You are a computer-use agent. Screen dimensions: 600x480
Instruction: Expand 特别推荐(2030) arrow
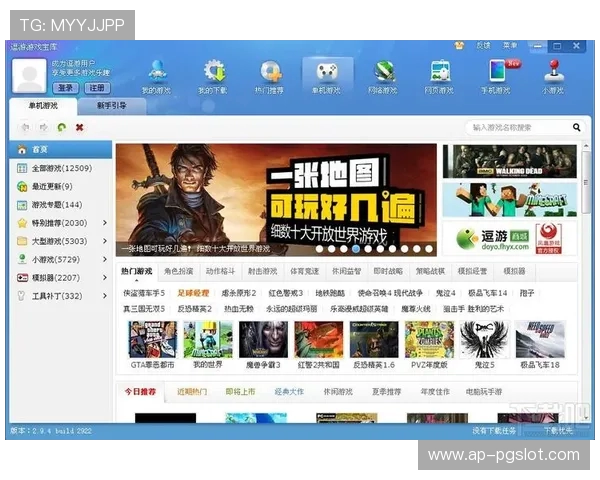click(105, 223)
